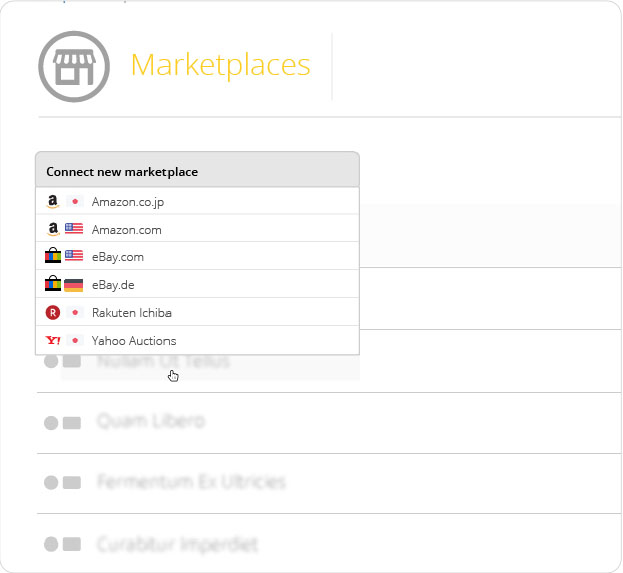Click the Marketplaces storefront icon
The height and width of the screenshot is (573, 623).
74,66
